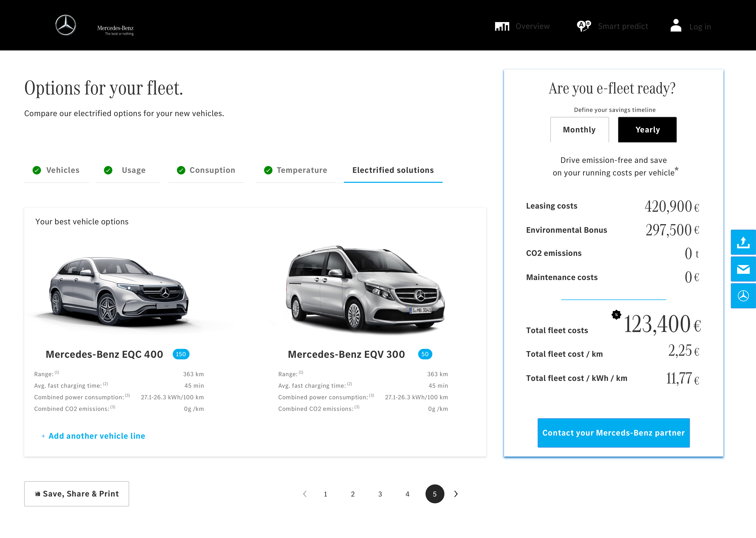The height and width of the screenshot is (538, 756).
Task: Switch savings timeline to Monthly
Action: (579, 130)
